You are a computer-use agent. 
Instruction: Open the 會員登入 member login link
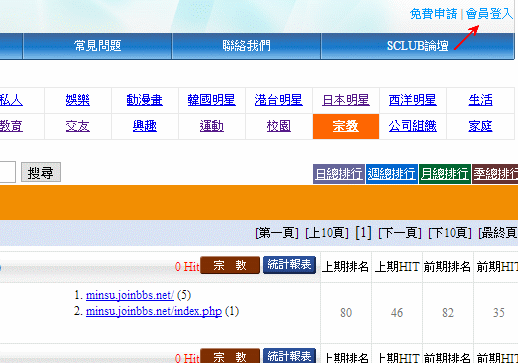[x=489, y=14]
